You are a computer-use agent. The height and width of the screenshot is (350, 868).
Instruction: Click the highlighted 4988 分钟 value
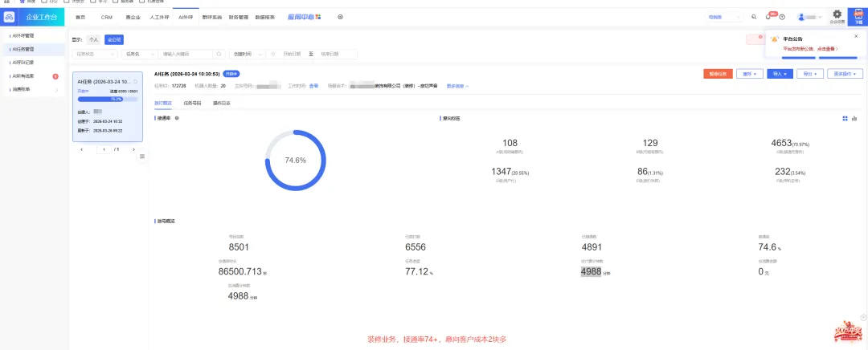[x=596, y=271]
